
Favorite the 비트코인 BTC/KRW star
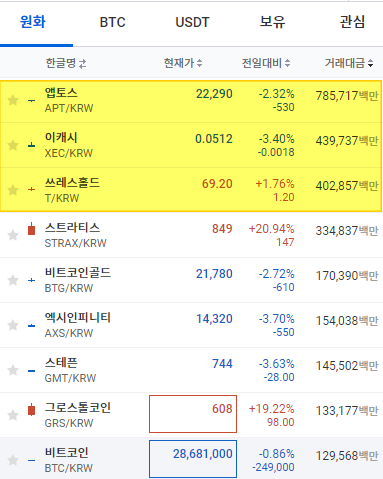[x=13, y=460]
